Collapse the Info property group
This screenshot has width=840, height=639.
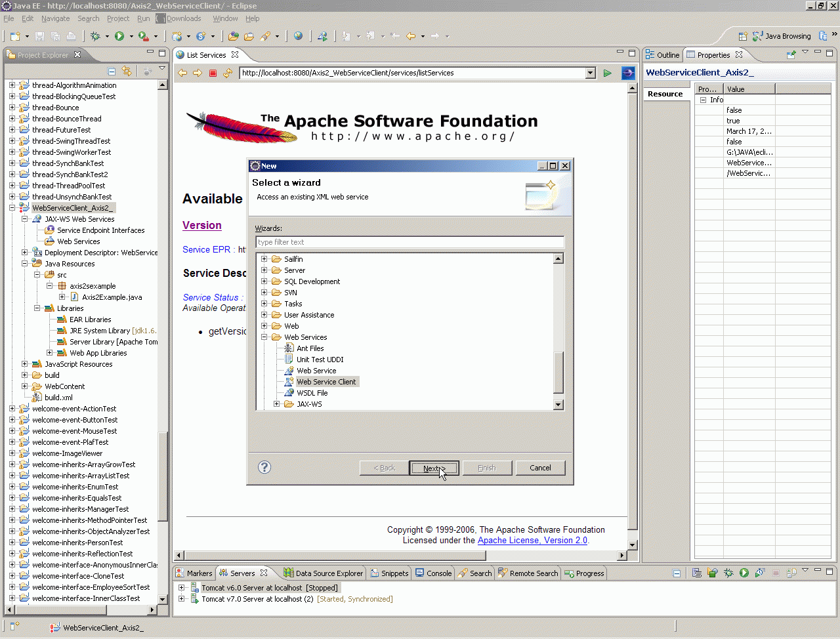pyautogui.click(x=703, y=100)
